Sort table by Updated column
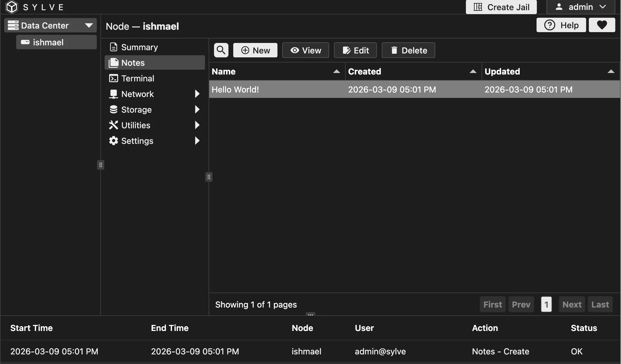Screen dimensions: 621x364 click(x=502, y=71)
